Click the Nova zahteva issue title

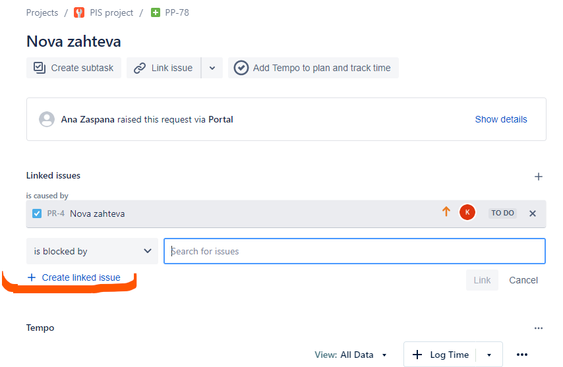click(74, 41)
